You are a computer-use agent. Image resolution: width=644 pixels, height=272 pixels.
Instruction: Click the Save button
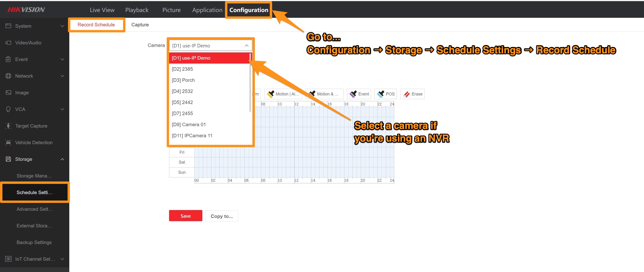[185, 216]
